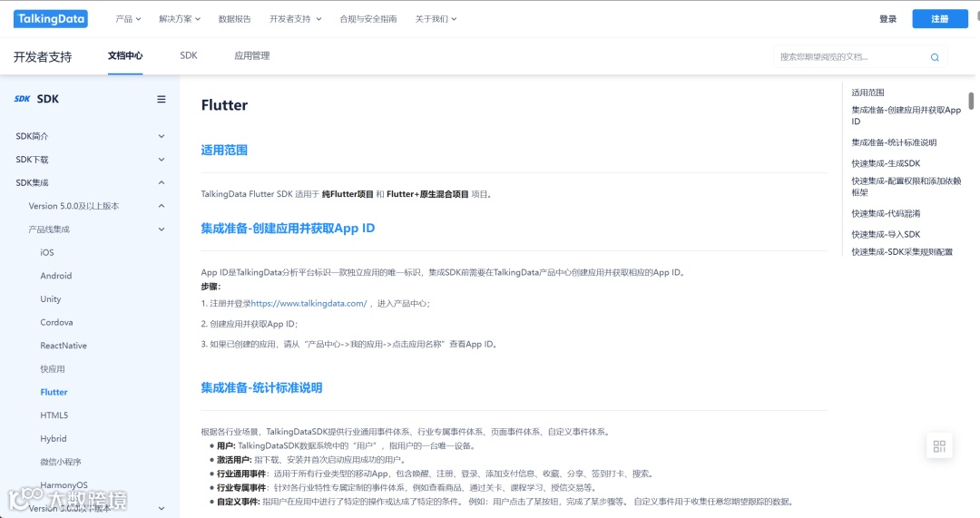Click the 集成准备-统计标准说明 section heading
980x518 pixels.
coord(261,387)
